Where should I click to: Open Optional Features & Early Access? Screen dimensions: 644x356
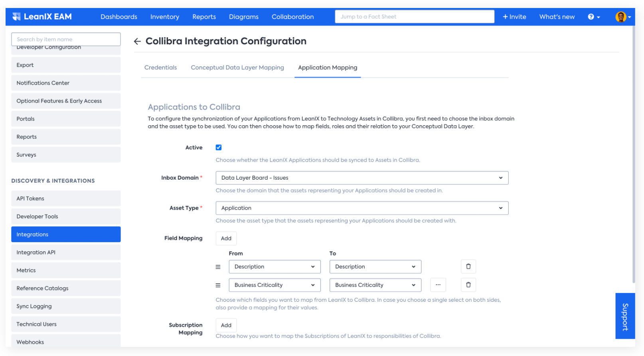66,101
